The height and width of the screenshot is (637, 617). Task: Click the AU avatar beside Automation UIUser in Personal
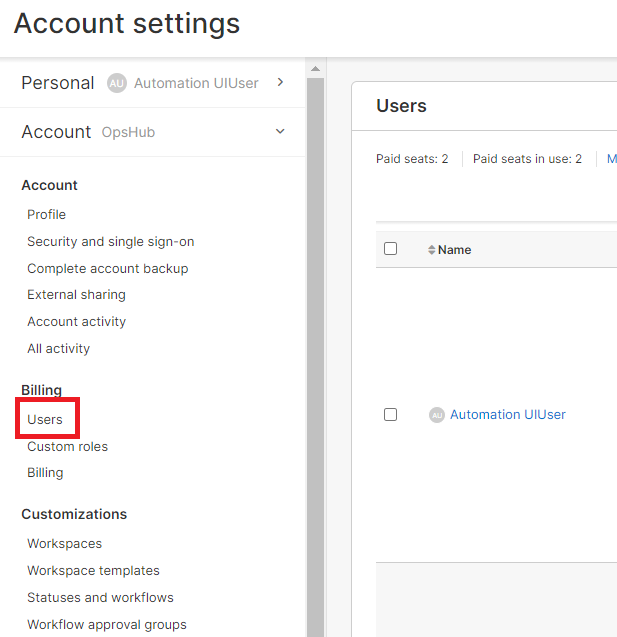[x=116, y=83]
